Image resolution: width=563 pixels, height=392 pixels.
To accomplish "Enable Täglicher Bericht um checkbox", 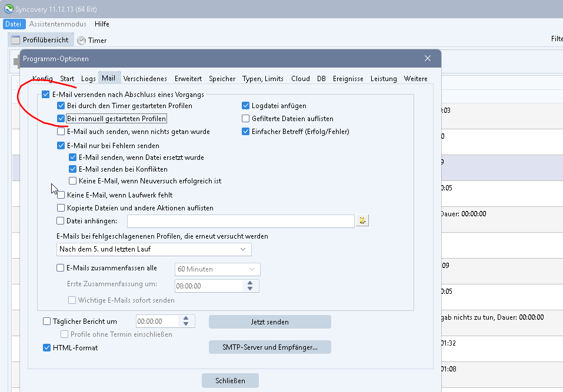I will 47,321.
